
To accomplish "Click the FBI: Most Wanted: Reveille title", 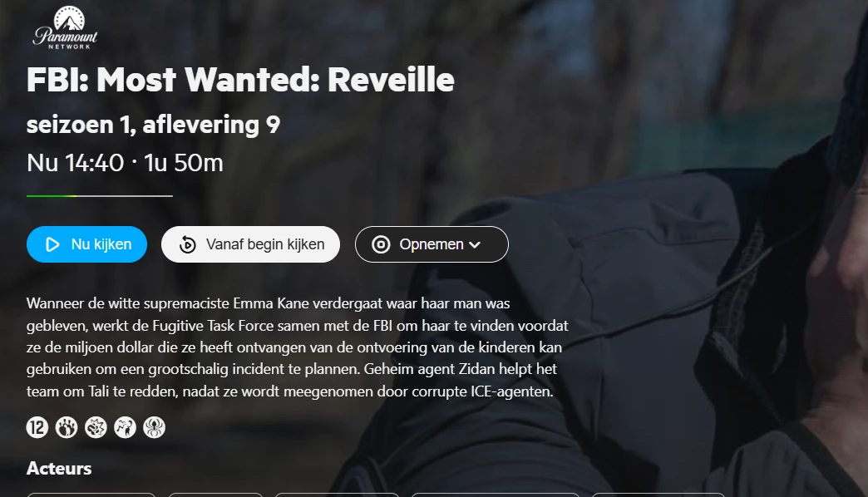I will coord(240,80).
